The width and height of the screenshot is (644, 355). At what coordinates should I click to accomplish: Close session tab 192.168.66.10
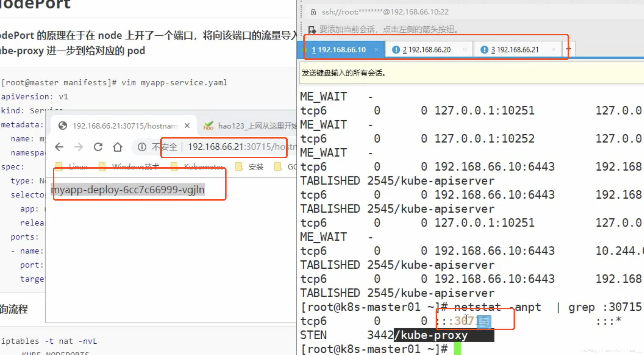click(x=376, y=50)
